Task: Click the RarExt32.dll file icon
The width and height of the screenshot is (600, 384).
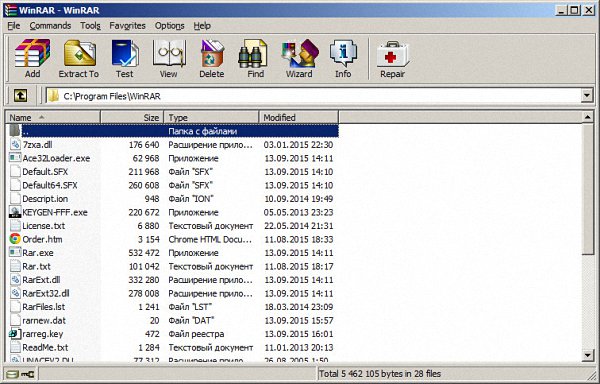Action: pyautogui.click(x=15, y=293)
